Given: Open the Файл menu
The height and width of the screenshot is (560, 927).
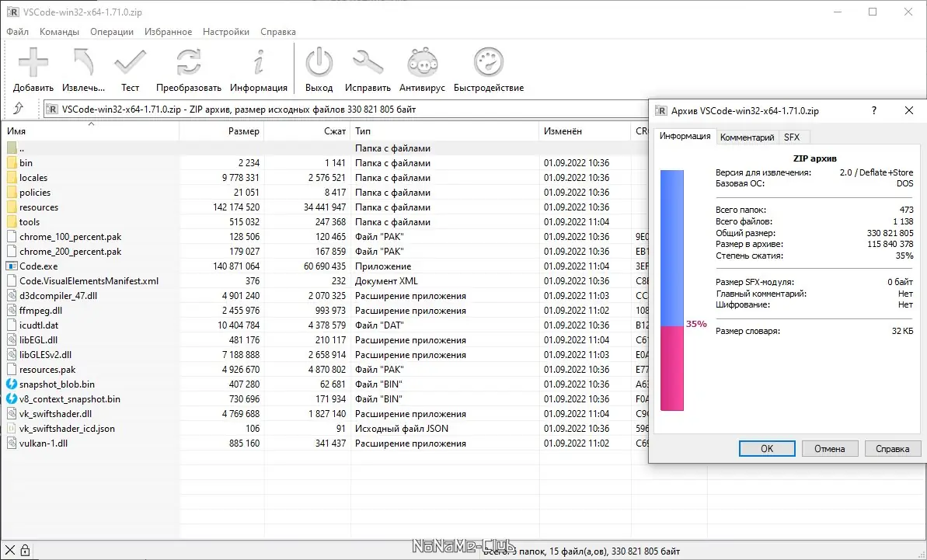Looking at the screenshot, I should tap(17, 31).
